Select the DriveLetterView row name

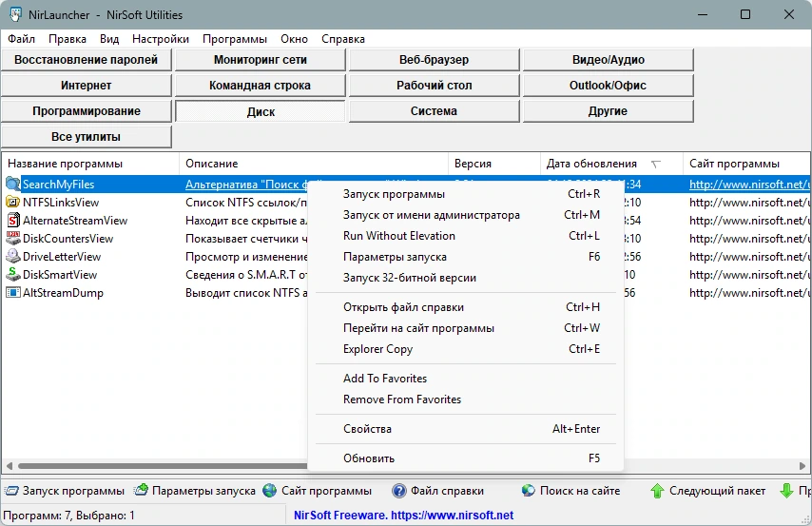click(62, 257)
